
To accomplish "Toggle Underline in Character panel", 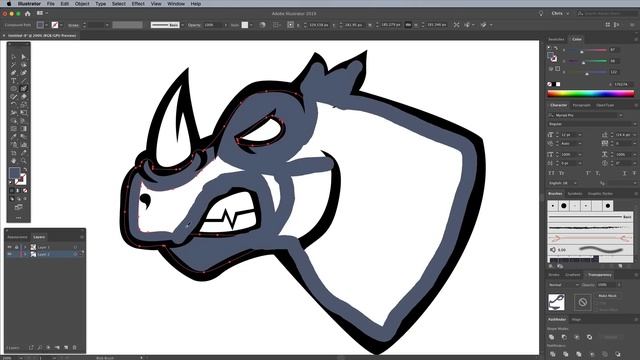I will tap(624, 173).
